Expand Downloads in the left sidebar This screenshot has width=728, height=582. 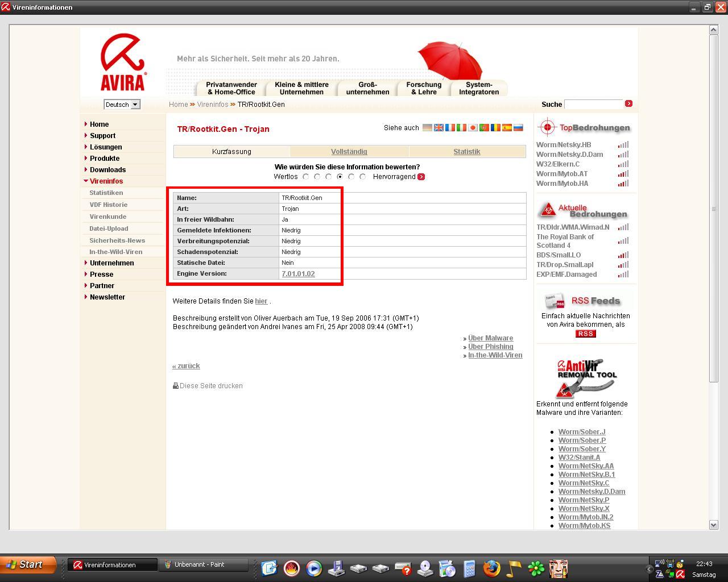click(107, 169)
